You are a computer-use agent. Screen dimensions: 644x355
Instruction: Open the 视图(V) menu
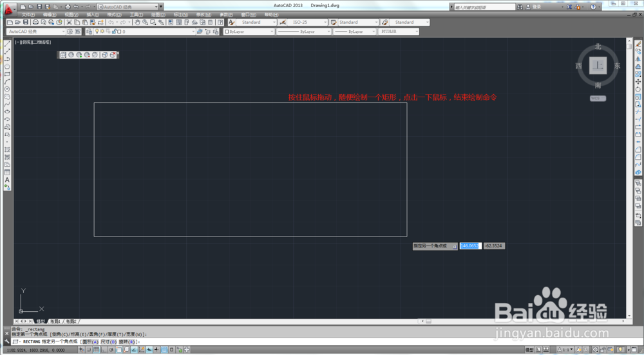[71, 15]
